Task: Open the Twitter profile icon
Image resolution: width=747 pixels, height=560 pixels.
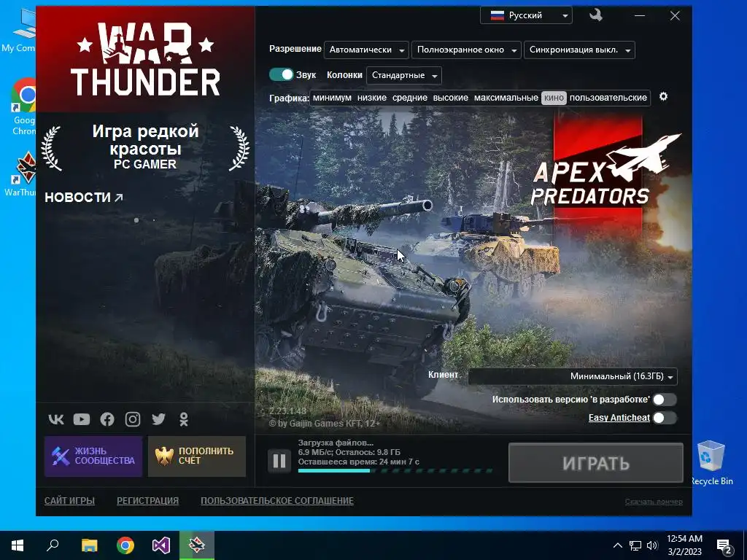Action: [158, 419]
